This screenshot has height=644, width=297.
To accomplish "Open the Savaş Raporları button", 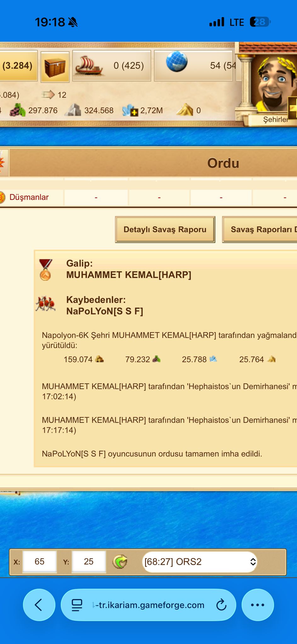I will click(260, 229).
